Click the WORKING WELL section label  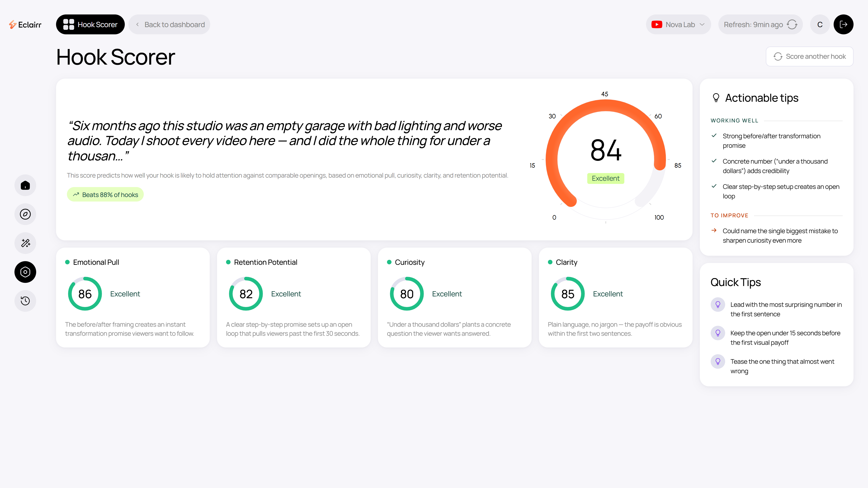coord(734,121)
